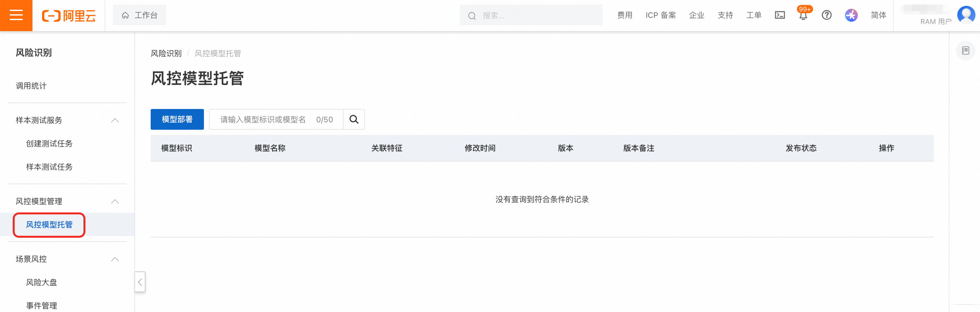Launch the purple AI assistant icon
Image resolution: width=980 pixels, height=312 pixels.
tap(851, 15)
